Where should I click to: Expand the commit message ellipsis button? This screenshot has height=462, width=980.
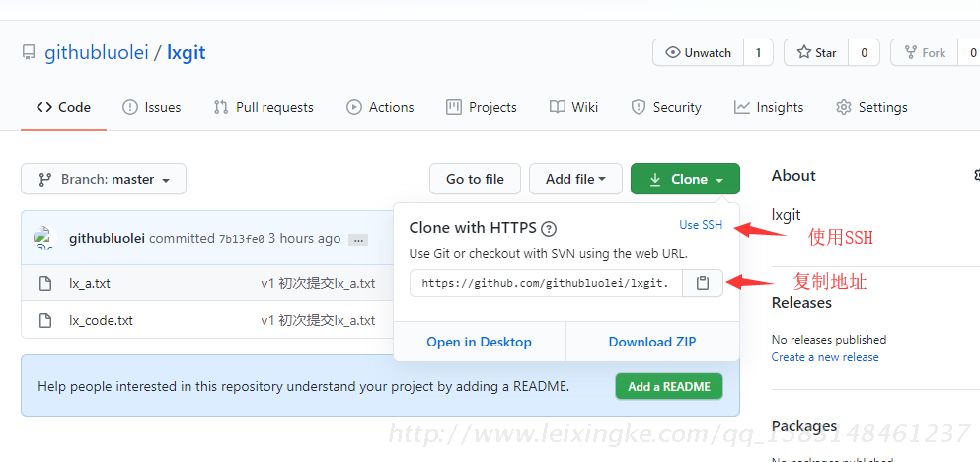[358, 240]
